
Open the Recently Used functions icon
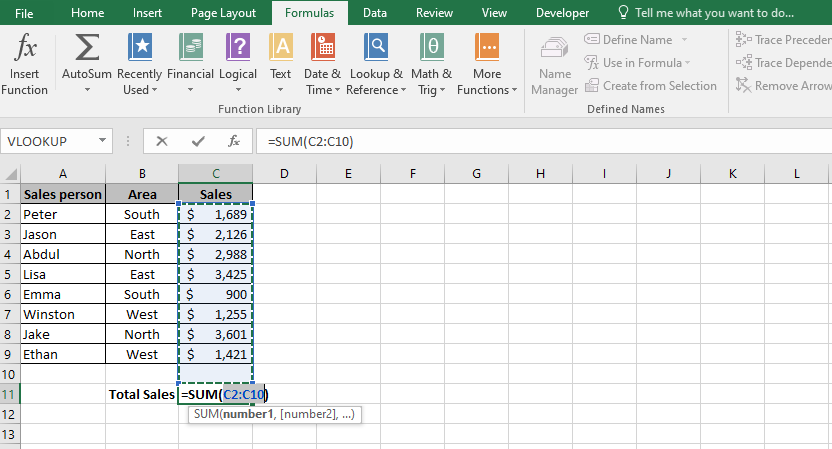(140, 48)
